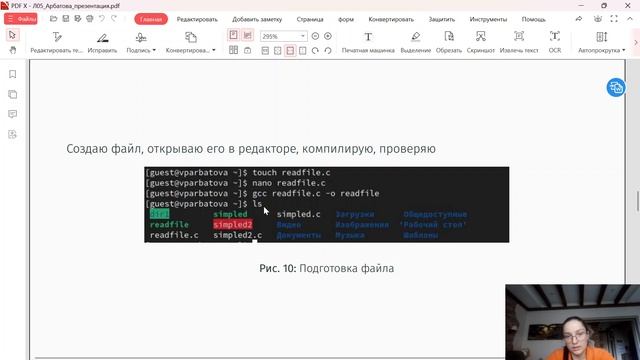Click the undo arrow icon
Image resolution: width=640 pixels, height=360 pixels.
[x=102, y=19]
